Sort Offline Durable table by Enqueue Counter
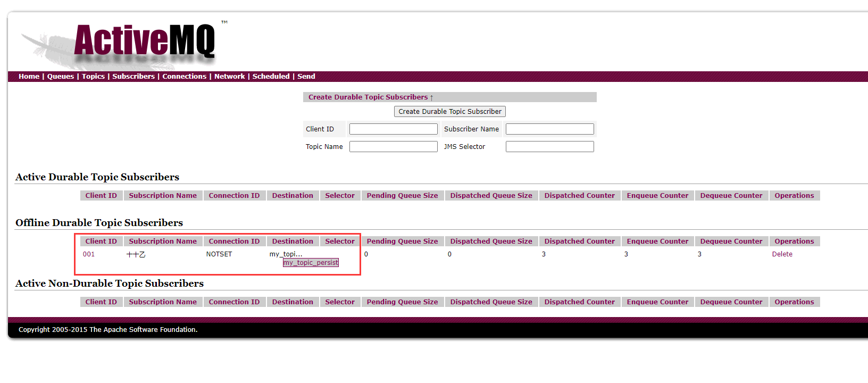 (658, 242)
